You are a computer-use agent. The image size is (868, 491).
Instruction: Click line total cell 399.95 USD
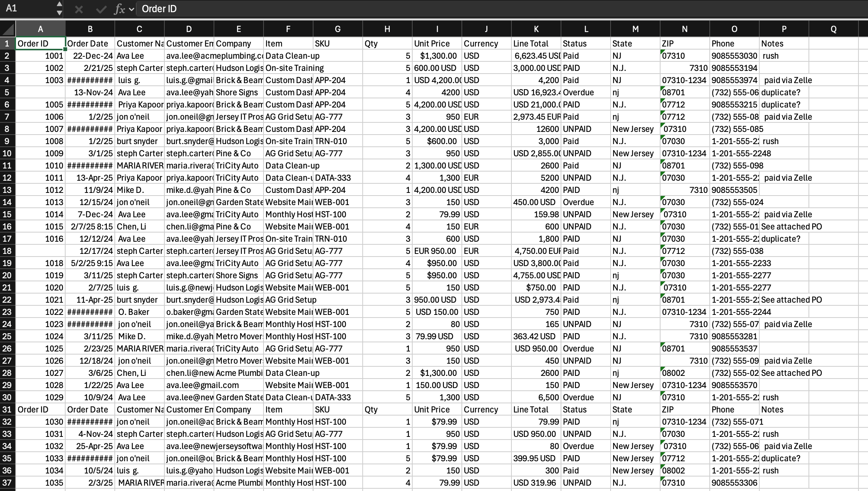(536, 458)
